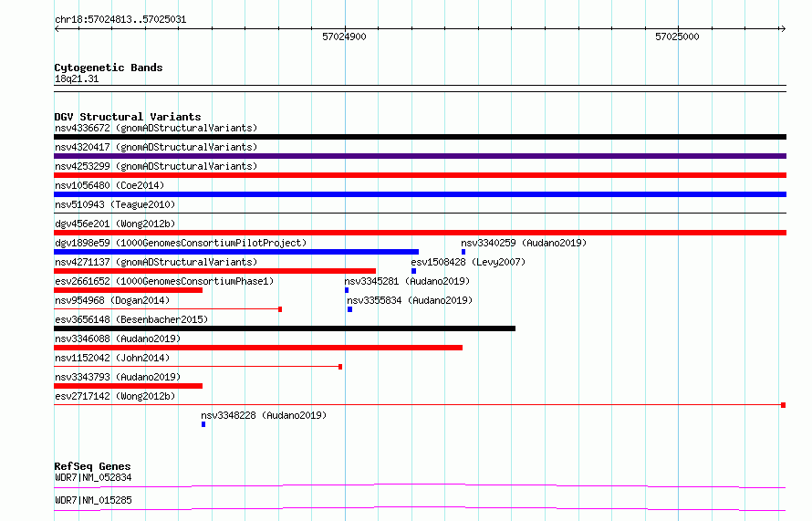This screenshot has width=812, height=521.
Task: Click esv2661652 1000GenomesConsortiumPhase1 label
Action: [x=164, y=281]
